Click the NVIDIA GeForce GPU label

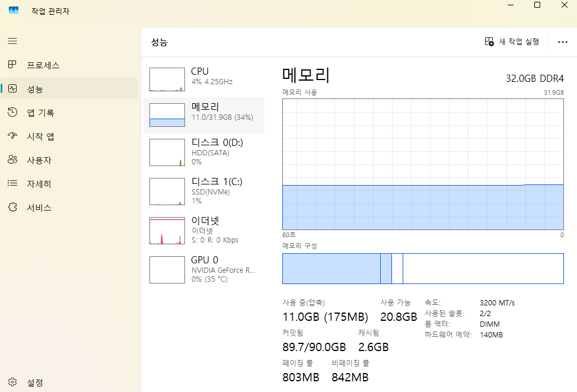tap(223, 270)
